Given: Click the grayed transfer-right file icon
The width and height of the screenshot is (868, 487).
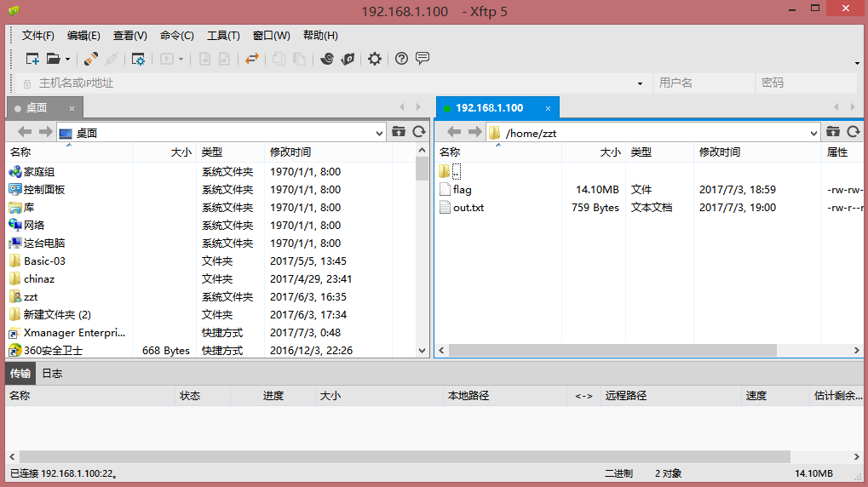Looking at the screenshot, I should coord(224,59).
